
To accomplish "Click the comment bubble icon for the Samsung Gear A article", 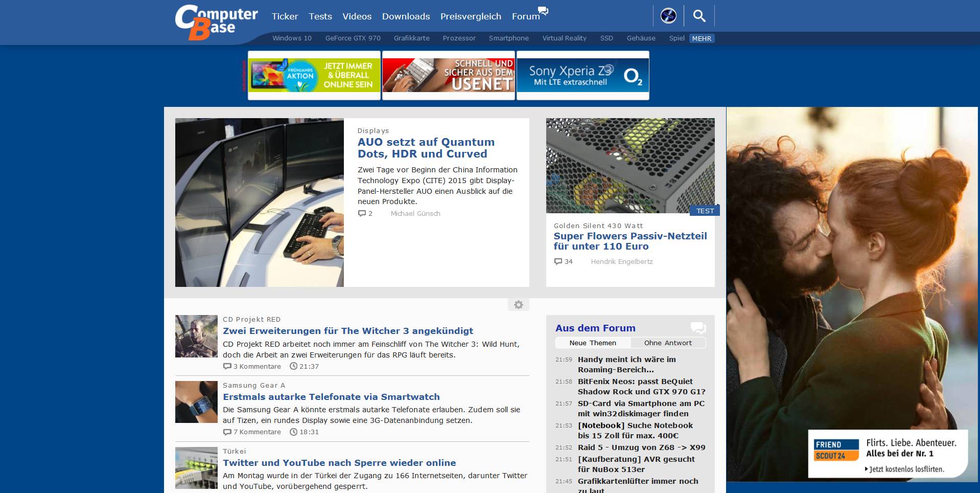I will (x=227, y=432).
